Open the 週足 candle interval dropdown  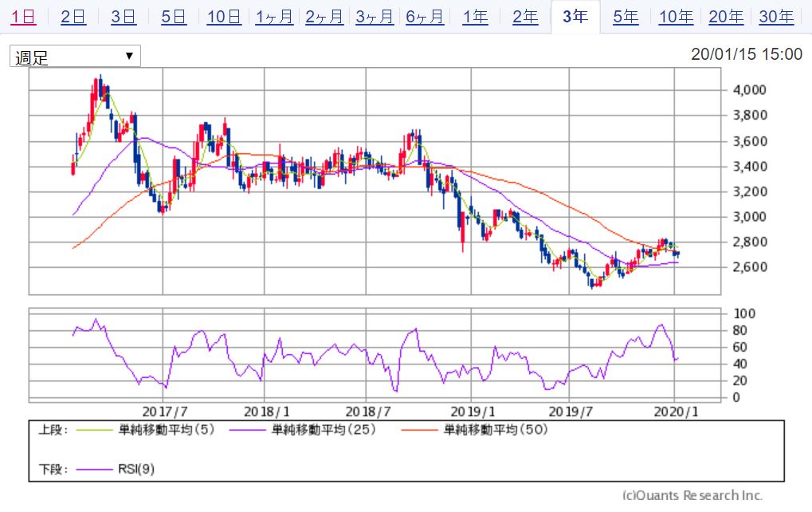tap(75, 56)
